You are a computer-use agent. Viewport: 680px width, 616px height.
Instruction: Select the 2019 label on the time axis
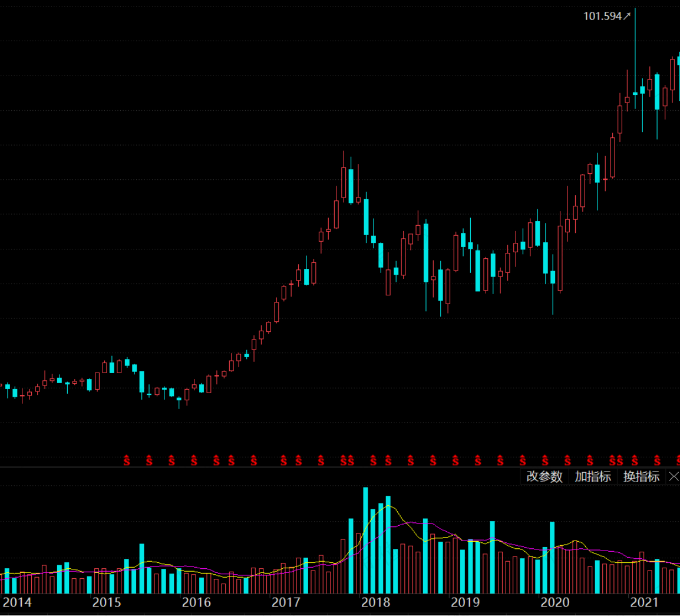(466, 602)
